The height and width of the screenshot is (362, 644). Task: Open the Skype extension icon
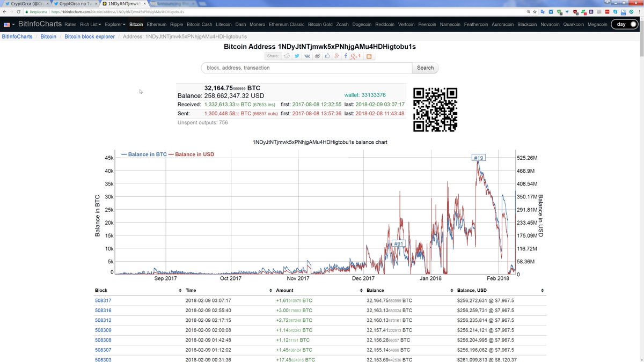[x=615, y=11]
